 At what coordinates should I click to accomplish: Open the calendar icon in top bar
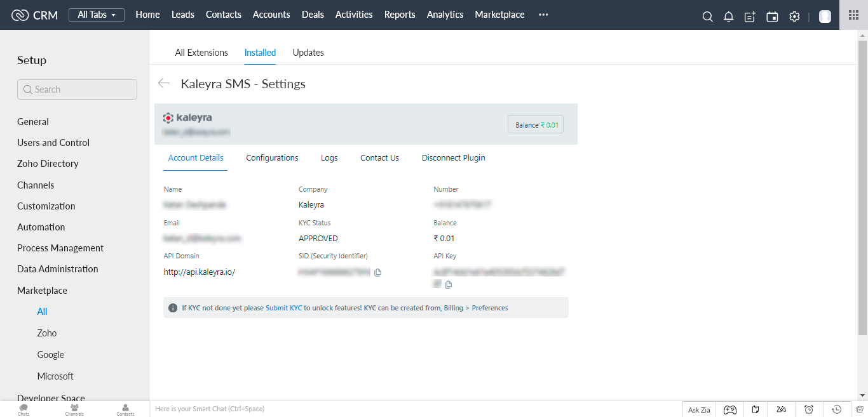tap(772, 17)
